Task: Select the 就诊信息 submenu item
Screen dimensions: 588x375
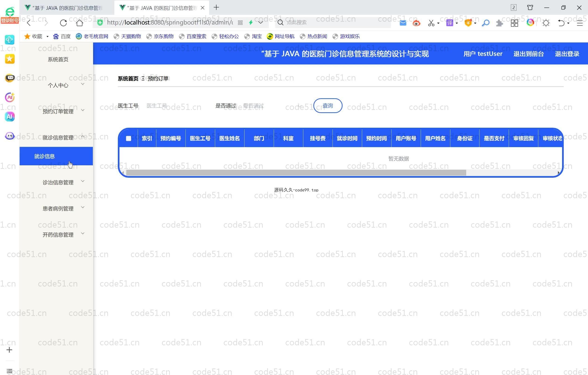Action: click(x=56, y=156)
